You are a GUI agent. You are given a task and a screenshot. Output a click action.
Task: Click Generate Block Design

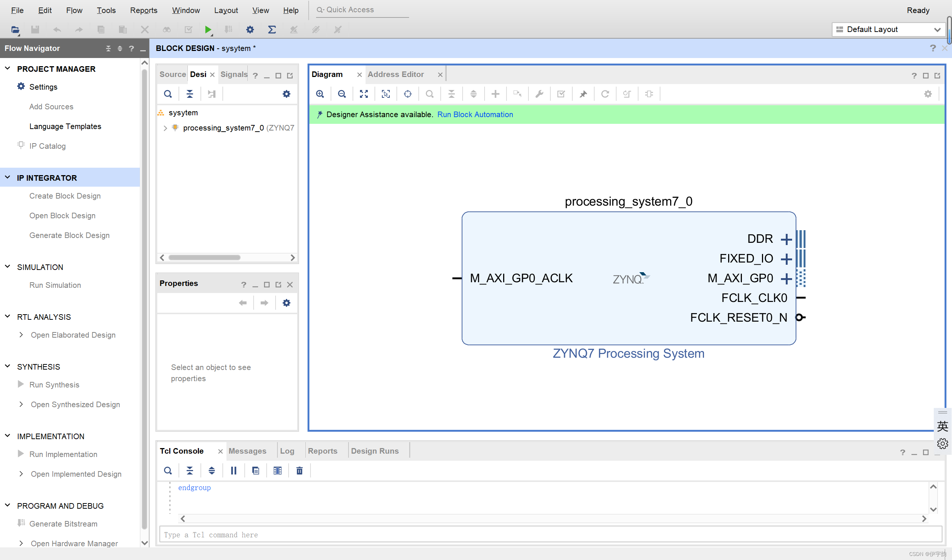(x=70, y=235)
